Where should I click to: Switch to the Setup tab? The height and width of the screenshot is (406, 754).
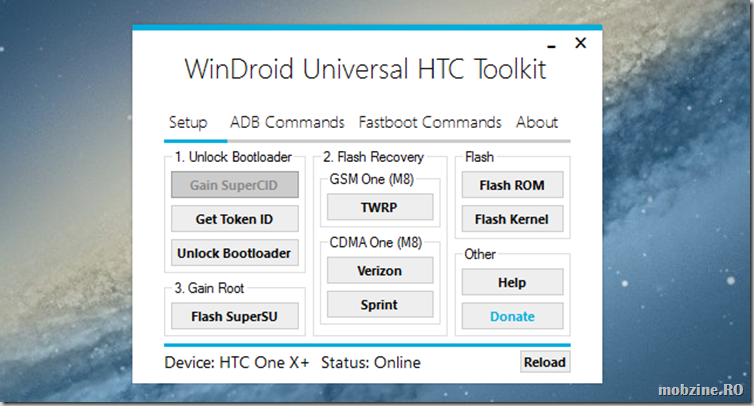click(x=188, y=123)
